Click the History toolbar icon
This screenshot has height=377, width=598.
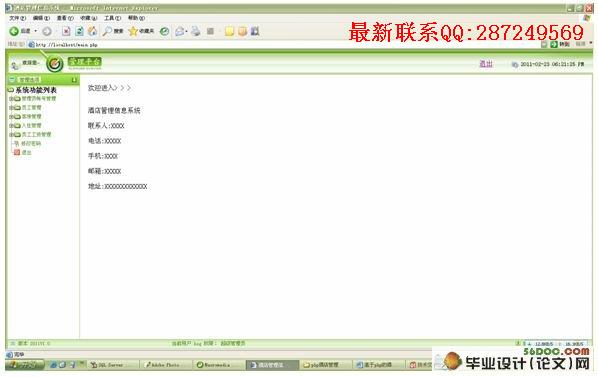(164, 31)
